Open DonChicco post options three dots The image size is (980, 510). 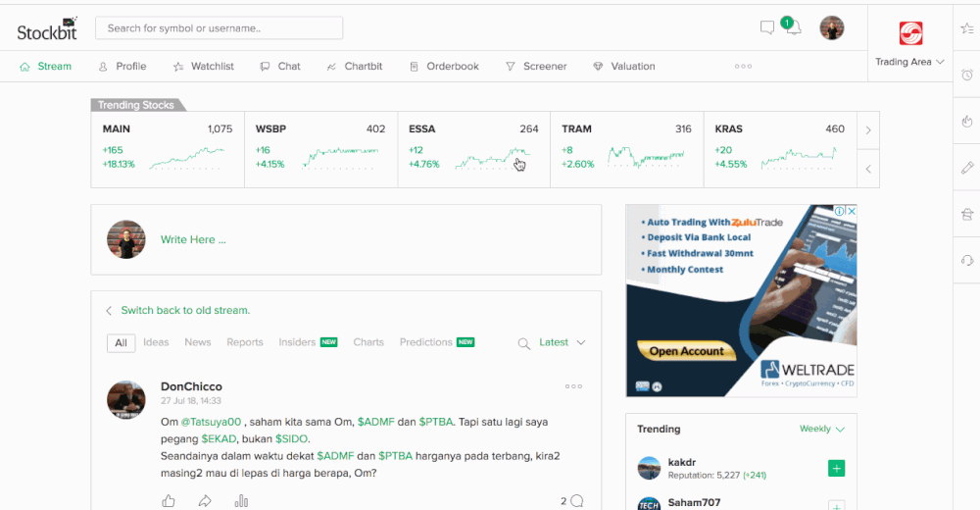click(573, 386)
